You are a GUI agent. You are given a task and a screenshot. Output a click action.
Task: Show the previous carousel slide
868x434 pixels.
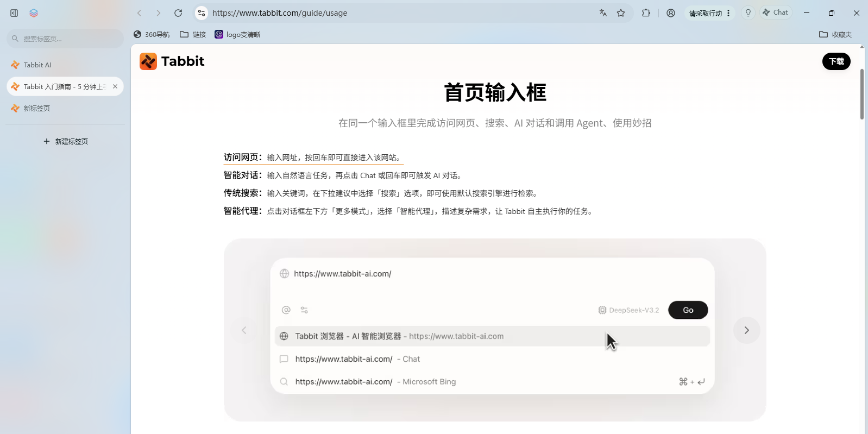coord(244,330)
